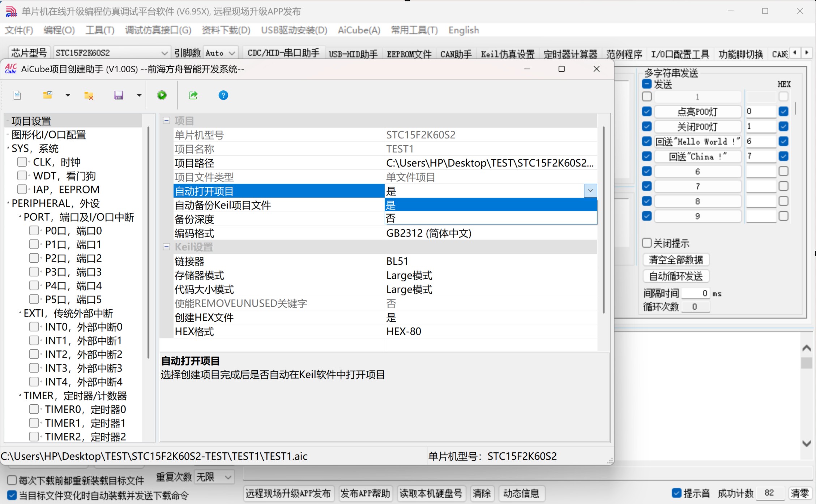The height and width of the screenshot is (504, 816).
Task: Click the 回送"China !" send button
Action: (x=697, y=156)
